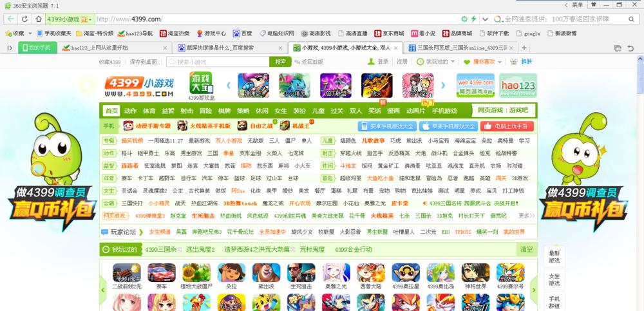
Task: Click the red 电脑上玩手游 button
Action: (507, 126)
